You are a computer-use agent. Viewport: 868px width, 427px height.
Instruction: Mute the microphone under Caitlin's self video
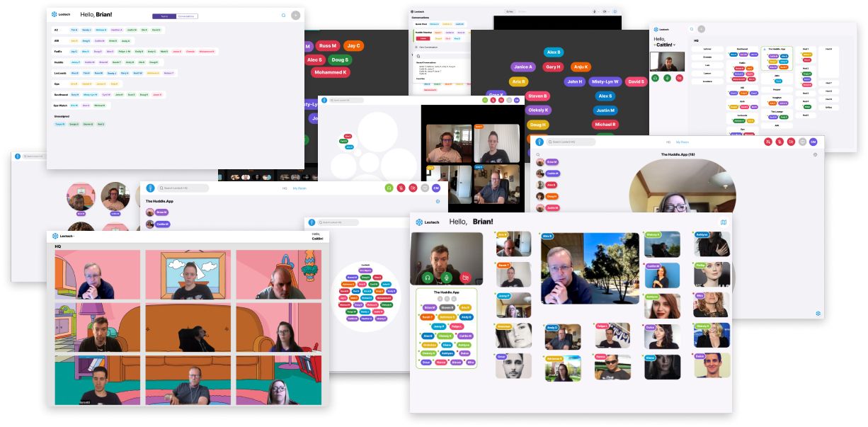click(667, 78)
